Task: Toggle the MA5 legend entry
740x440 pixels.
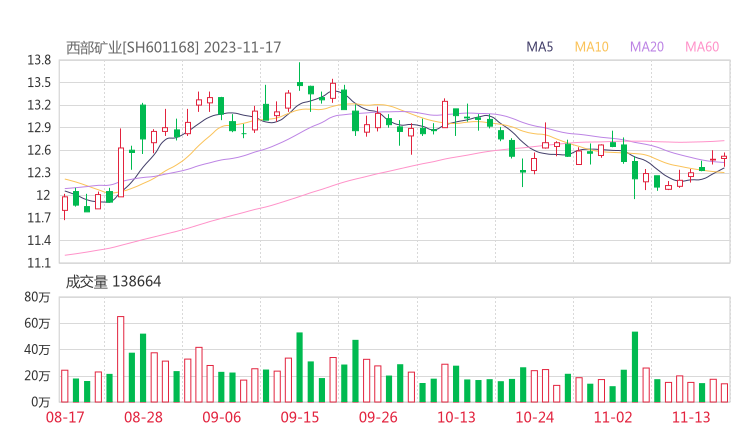Action: pos(540,47)
